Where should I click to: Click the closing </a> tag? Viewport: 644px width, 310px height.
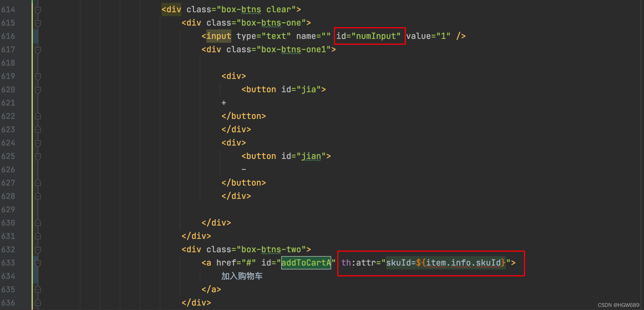[x=211, y=289]
